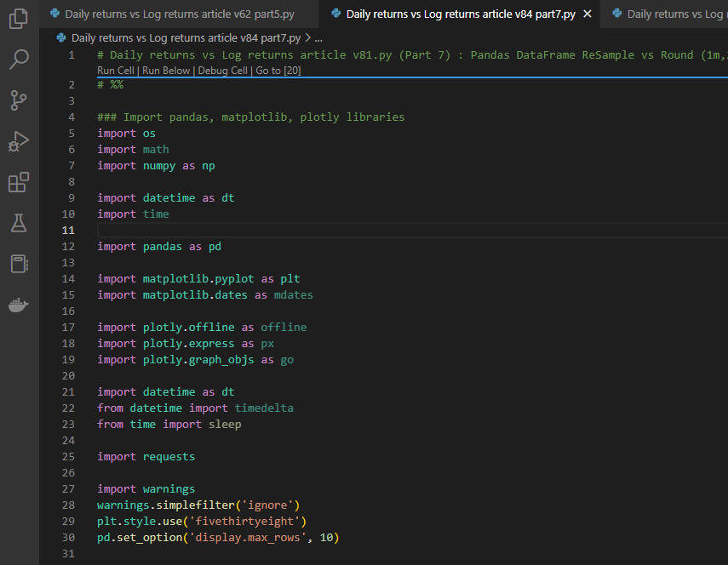This screenshot has width=728, height=565.
Task: Click 'mdates' alias on line 15
Action: (x=294, y=295)
